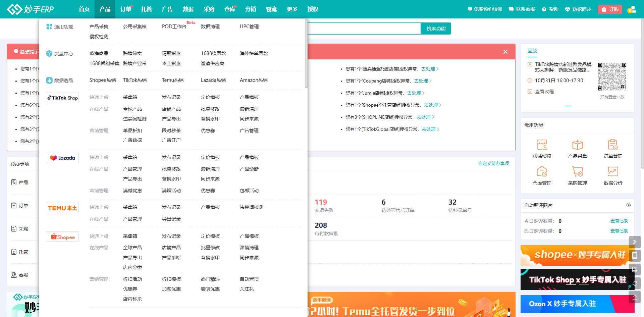
Task: Close the red 温馨提示 warning banner
Action: coord(505,52)
